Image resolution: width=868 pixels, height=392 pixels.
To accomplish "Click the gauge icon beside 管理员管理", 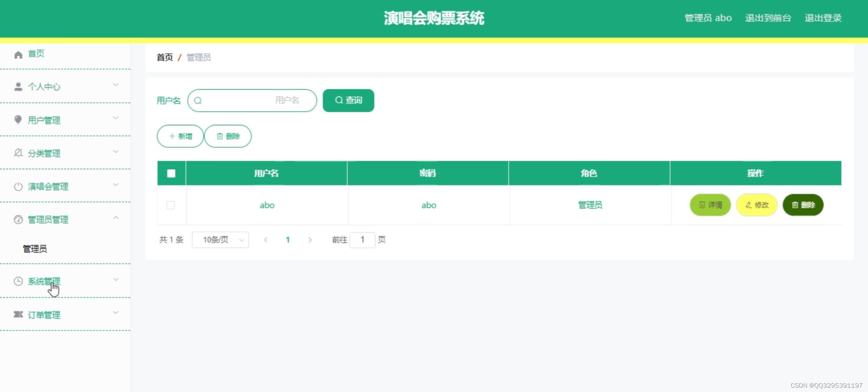I will pos(18,220).
